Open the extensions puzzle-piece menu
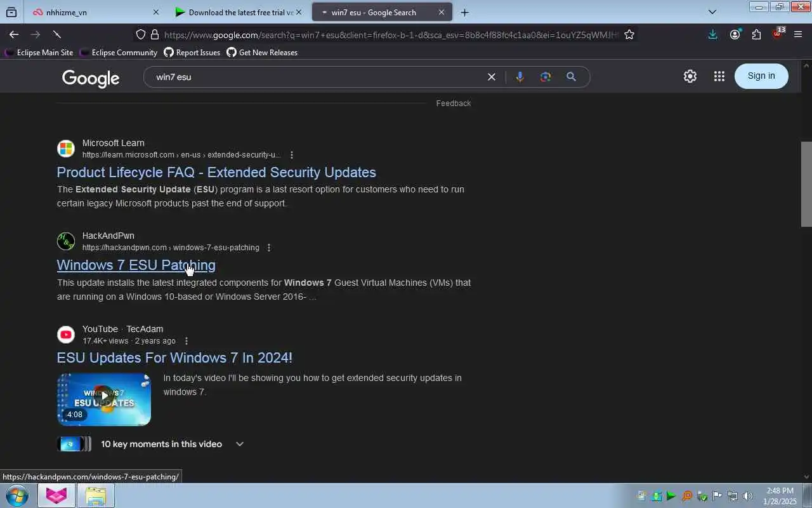 pos(756,35)
